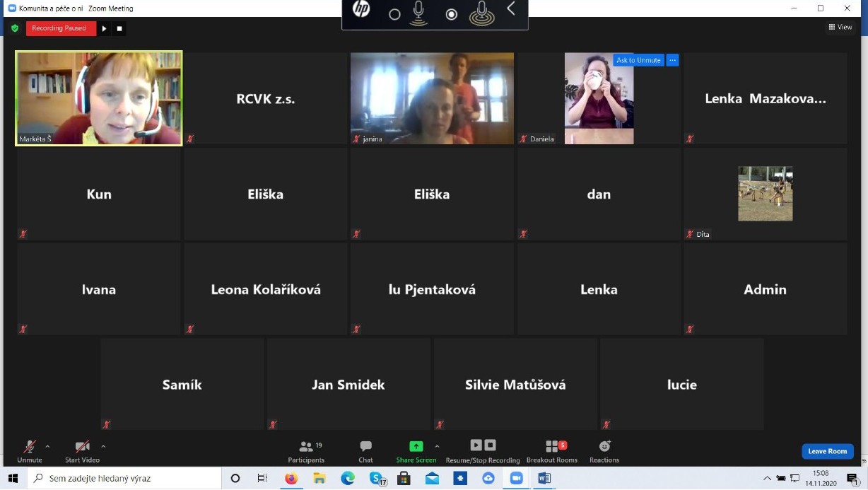
Task: Click the green Share Screen icon
Action: coord(416,446)
